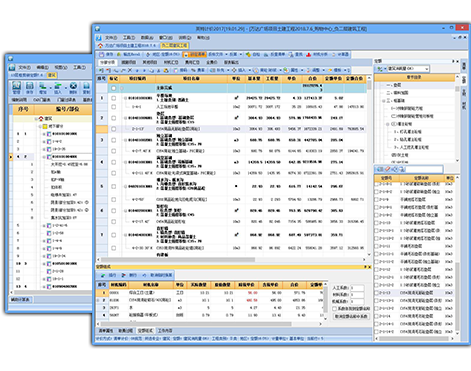Tick the checkbox in row 1 of list

pyautogui.click(x=114, y=98)
